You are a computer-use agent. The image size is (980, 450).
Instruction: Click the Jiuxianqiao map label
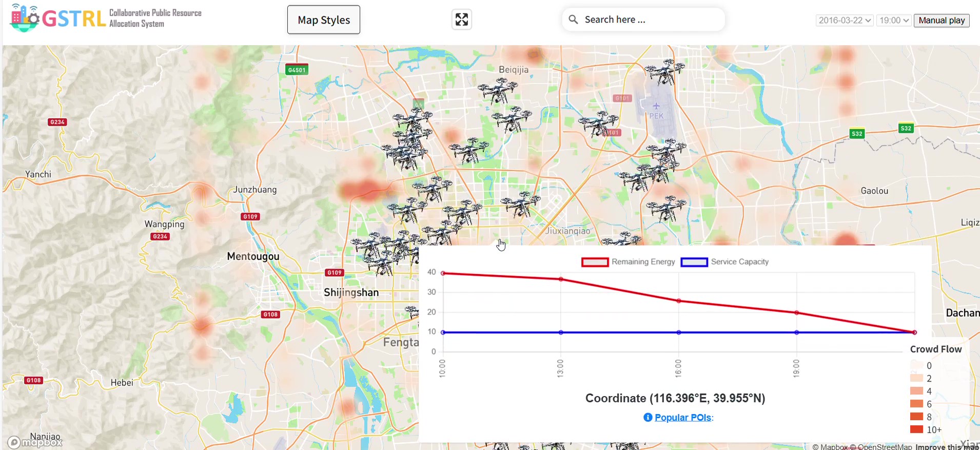(567, 231)
